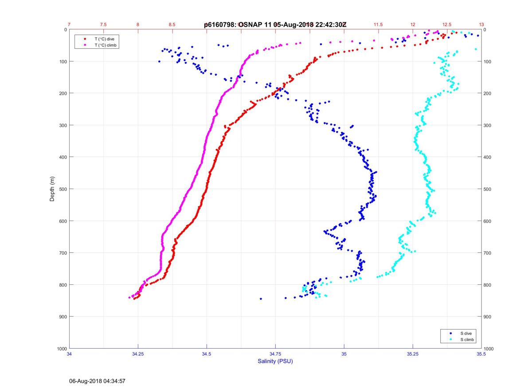Click the left depth tick label 900
The width and height of the screenshot is (532, 392).
pos(63,317)
